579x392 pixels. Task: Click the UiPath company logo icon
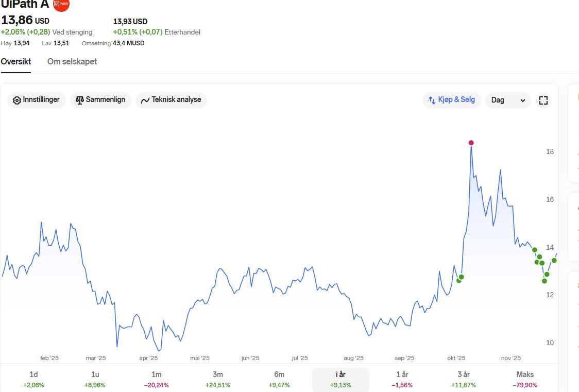tap(61, 5)
